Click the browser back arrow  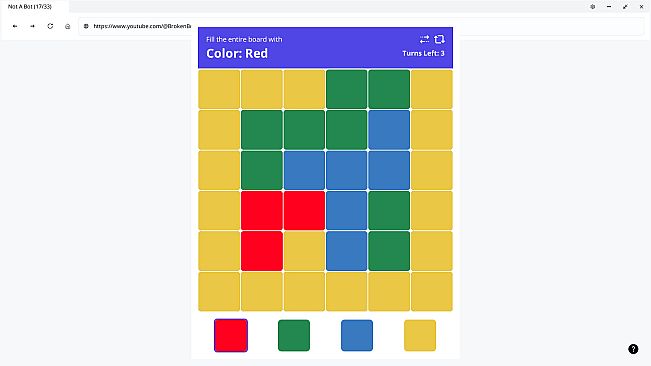15,26
